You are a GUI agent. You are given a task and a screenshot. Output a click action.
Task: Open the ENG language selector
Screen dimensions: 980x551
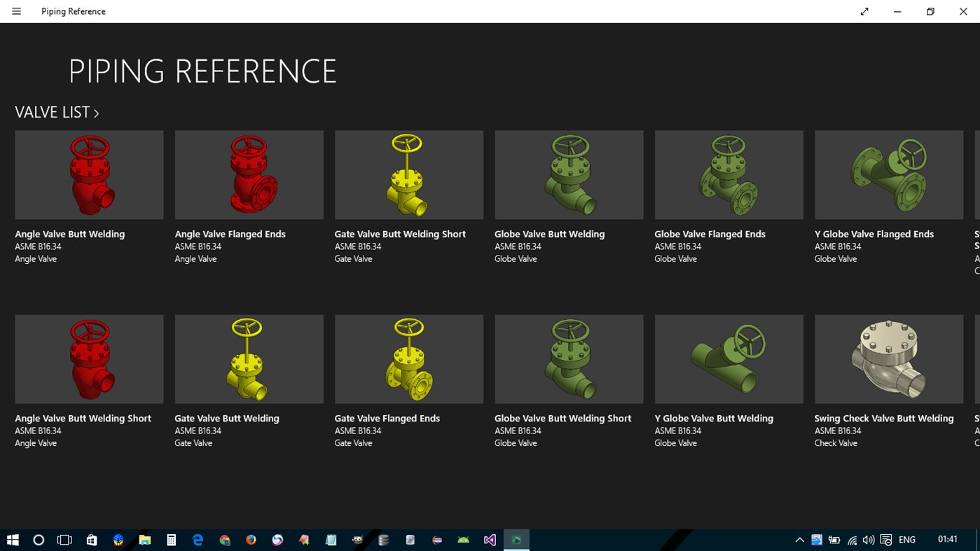coord(906,539)
